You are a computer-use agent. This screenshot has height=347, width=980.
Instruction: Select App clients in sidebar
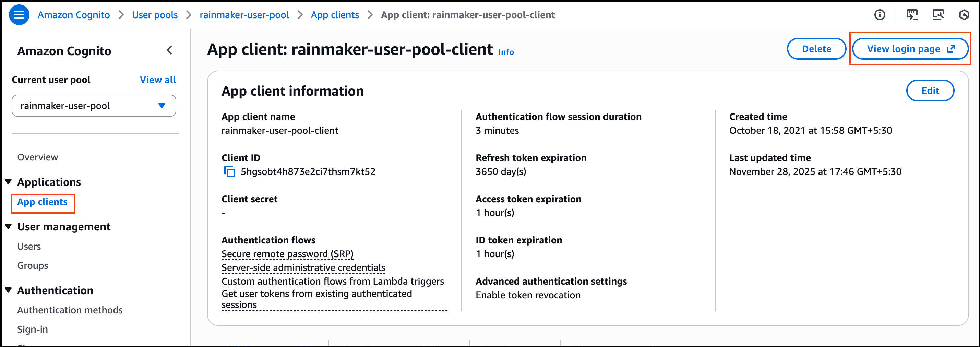tap(42, 202)
